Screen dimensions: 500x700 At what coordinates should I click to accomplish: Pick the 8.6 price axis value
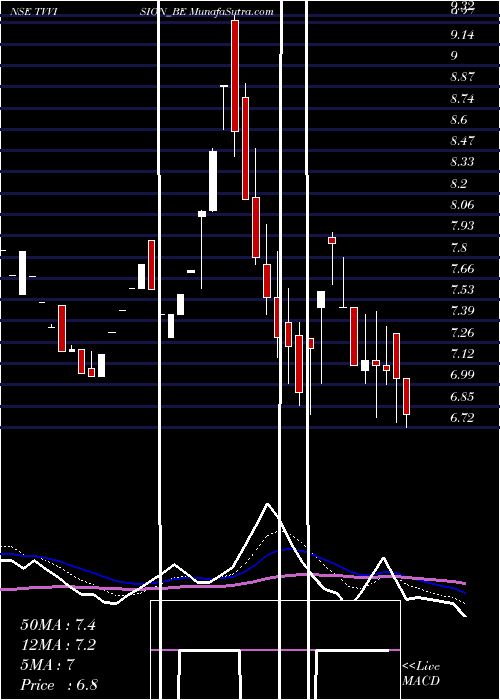click(459, 120)
